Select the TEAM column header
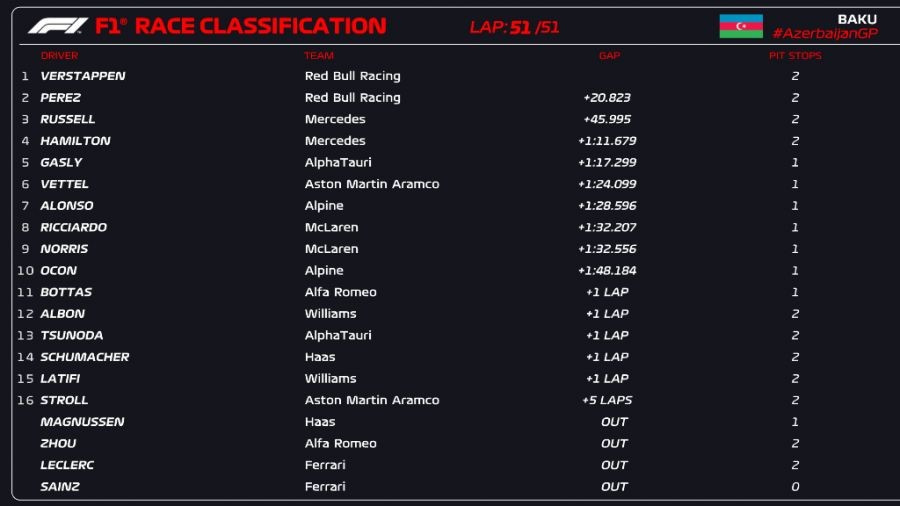900x506 pixels. (x=319, y=56)
